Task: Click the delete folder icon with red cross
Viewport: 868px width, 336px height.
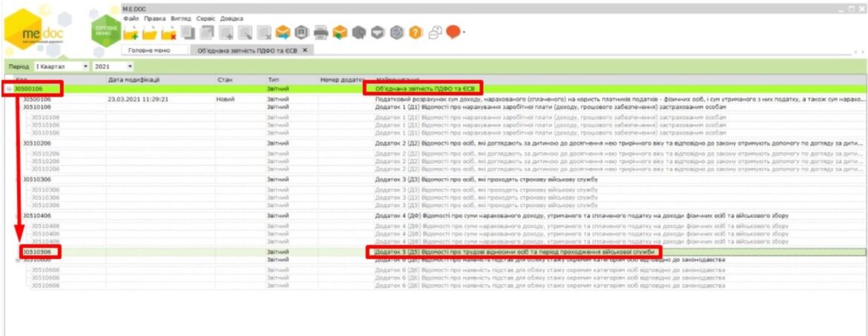Action: (169, 34)
